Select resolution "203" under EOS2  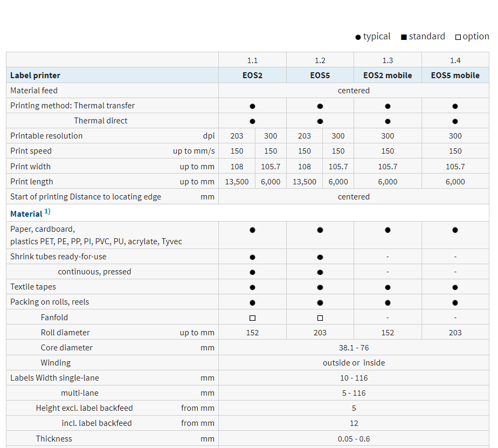[237, 136]
